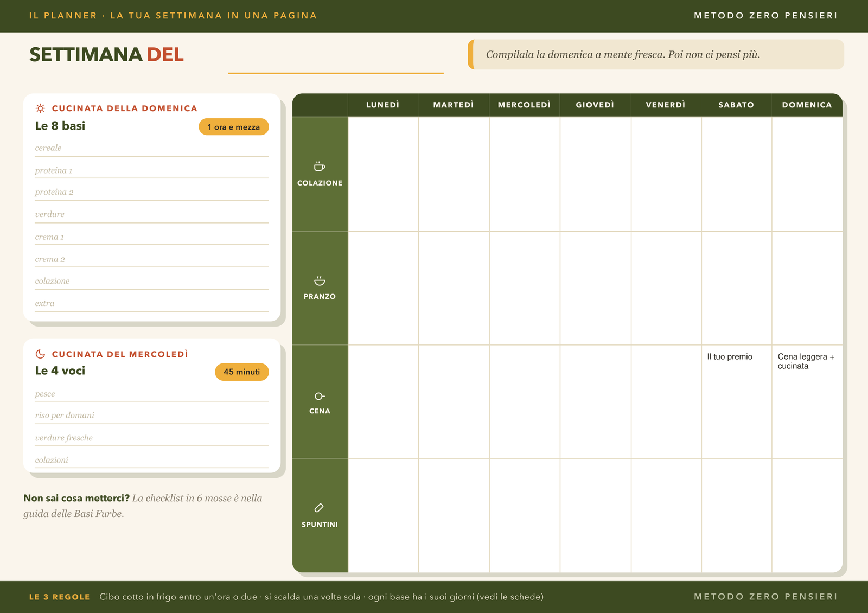
Task: Click the Giovedì Colazione cell
Action: point(595,174)
